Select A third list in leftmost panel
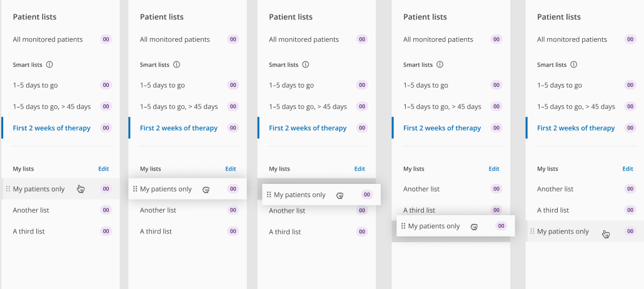Viewport: 644px width, 289px height. [x=29, y=231]
